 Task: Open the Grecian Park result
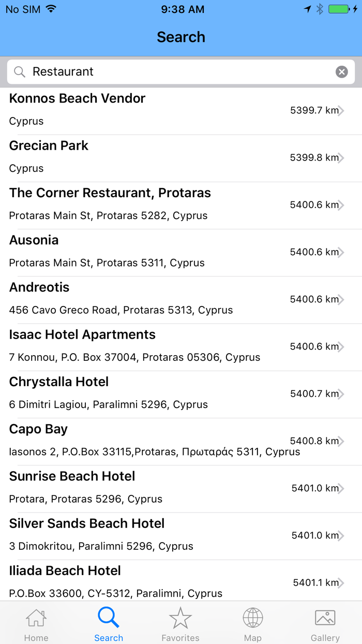(155, 157)
